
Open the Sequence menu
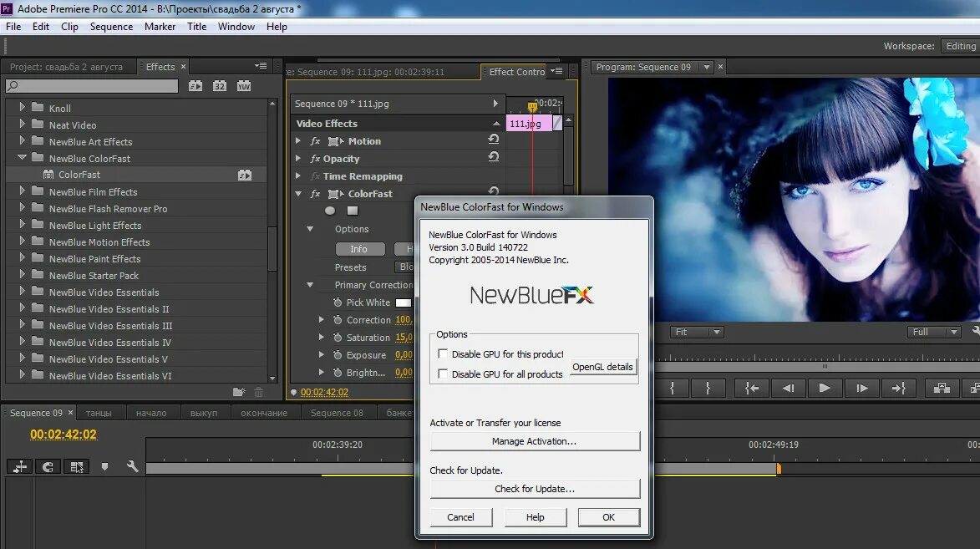(111, 26)
